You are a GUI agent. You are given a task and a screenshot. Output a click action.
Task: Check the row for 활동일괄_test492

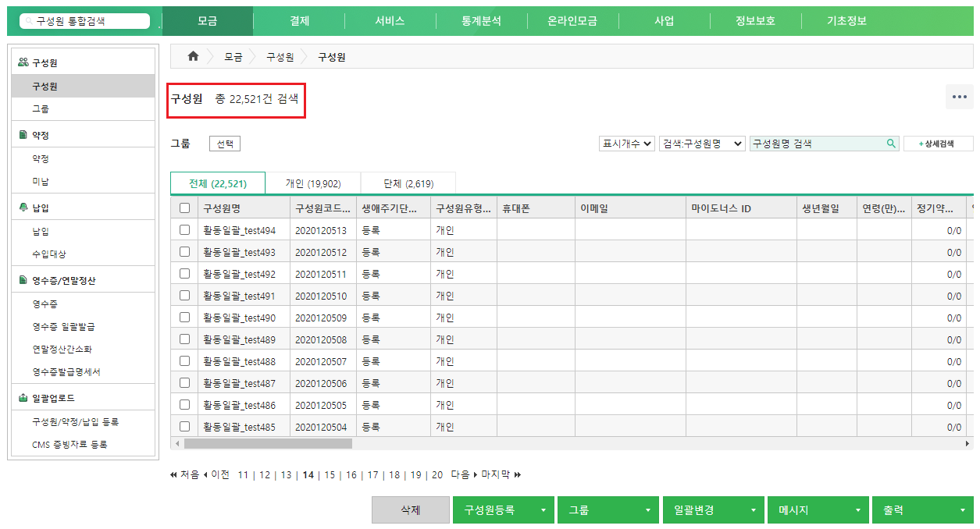point(185,274)
